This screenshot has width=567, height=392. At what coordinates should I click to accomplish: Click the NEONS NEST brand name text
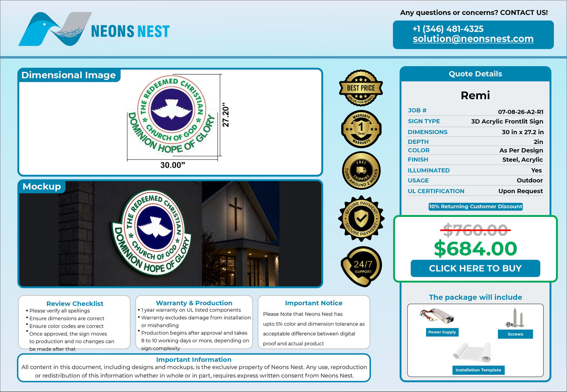tap(130, 31)
